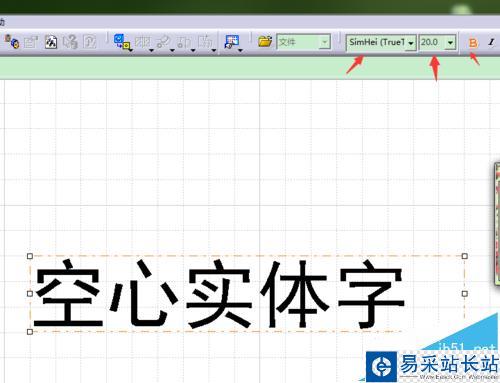Click the greyed hatched-rectangle icon
Screen dimensions: 500x383
143,41
